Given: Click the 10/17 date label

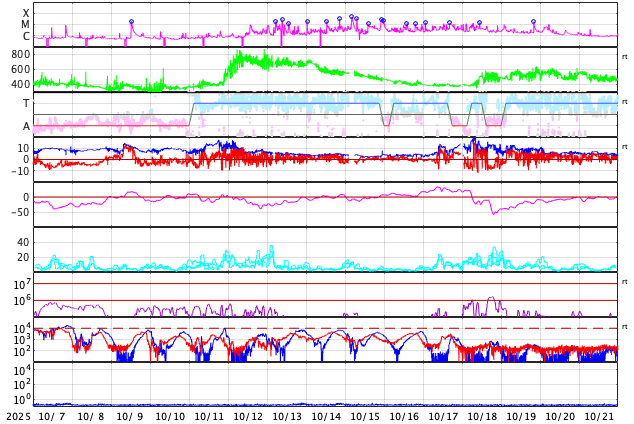Looking at the screenshot, I should pos(443,417).
